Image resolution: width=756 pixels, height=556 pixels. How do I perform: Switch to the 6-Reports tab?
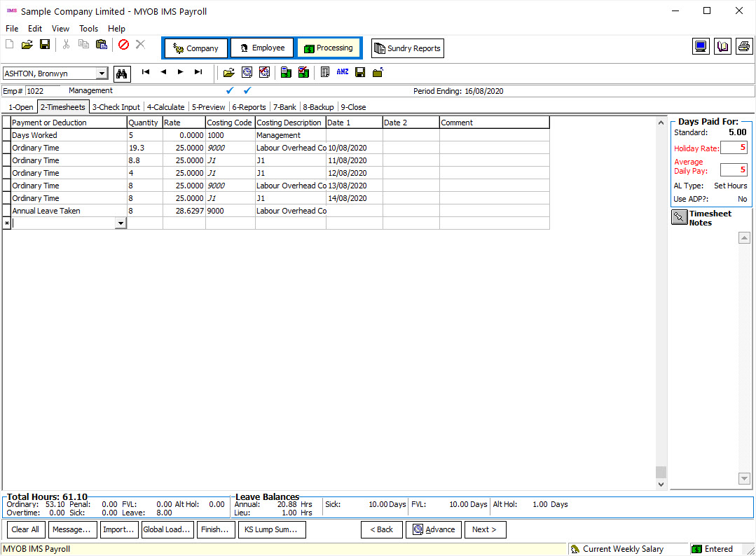click(x=249, y=107)
